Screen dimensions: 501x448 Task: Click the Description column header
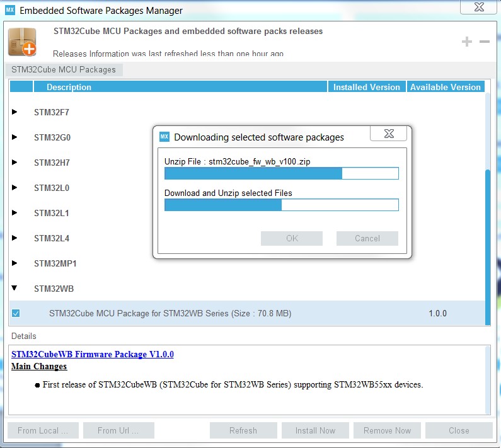click(180, 87)
